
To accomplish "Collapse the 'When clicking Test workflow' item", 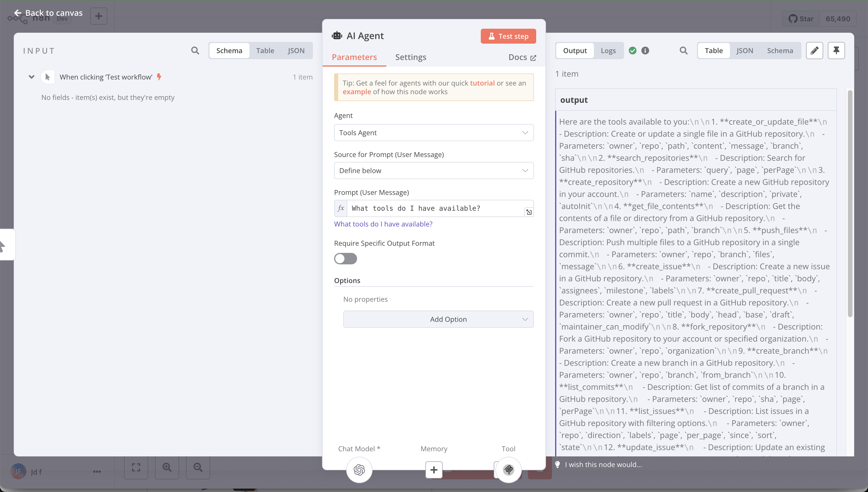I will click(x=31, y=77).
